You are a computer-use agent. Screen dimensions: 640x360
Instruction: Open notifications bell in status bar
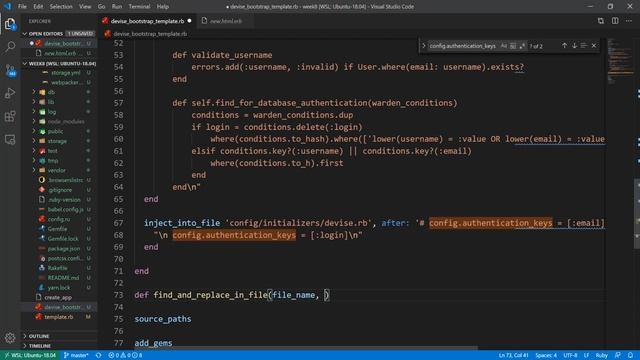[631, 355]
